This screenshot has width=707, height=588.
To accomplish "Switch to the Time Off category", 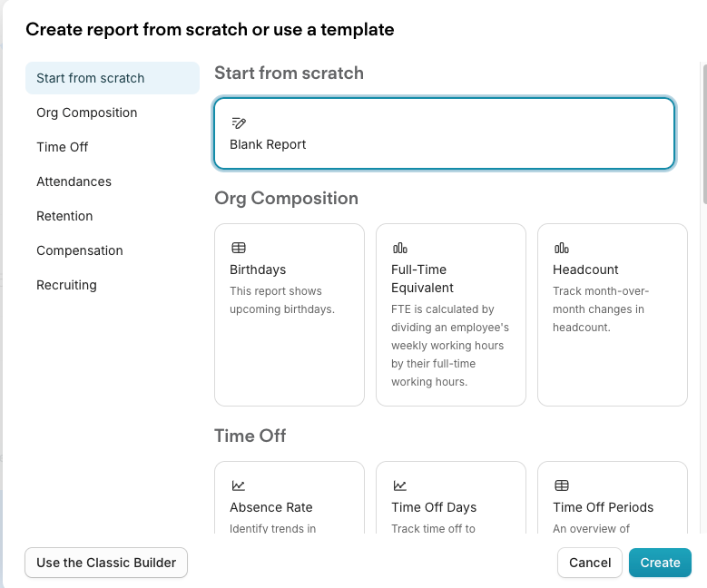I will (x=63, y=147).
